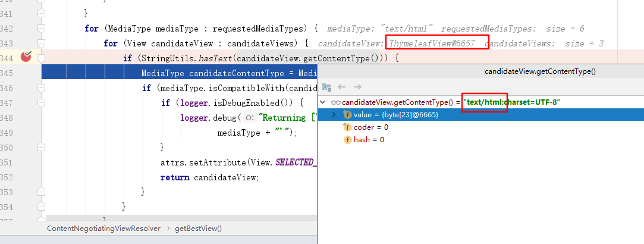Fold the for loop at line 342
The height and width of the screenshot is (244, 644).
(x=41, y=29)
